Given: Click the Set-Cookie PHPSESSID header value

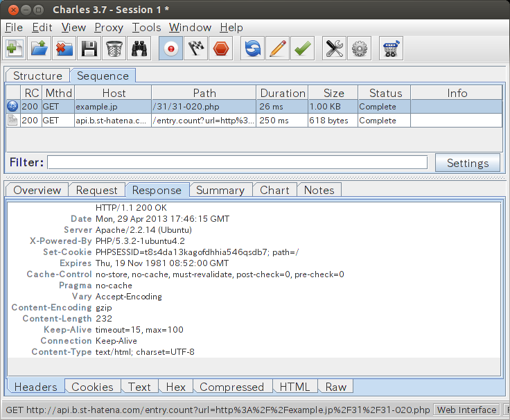Looking at the screenshot, I should (x=197, y=252).
